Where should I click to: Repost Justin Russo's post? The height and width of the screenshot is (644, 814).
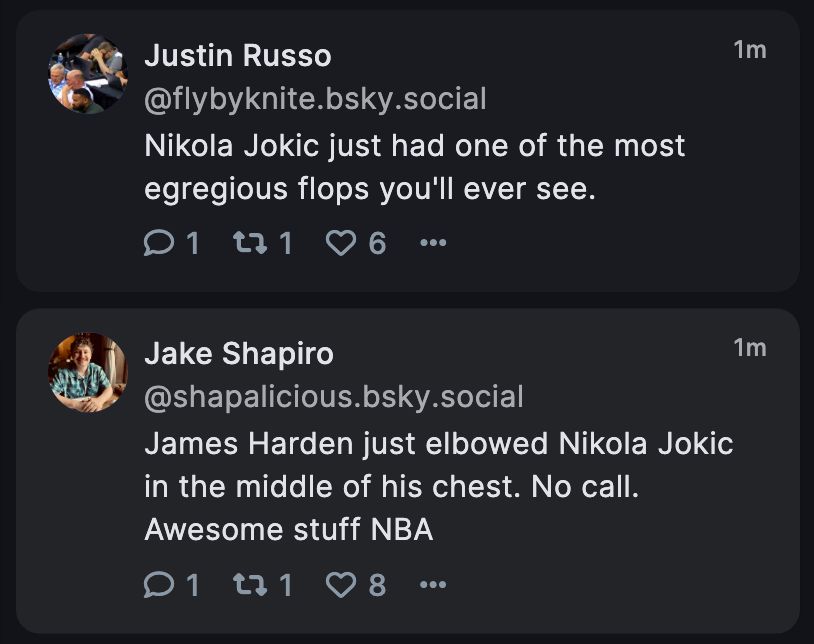coord(246,243)
